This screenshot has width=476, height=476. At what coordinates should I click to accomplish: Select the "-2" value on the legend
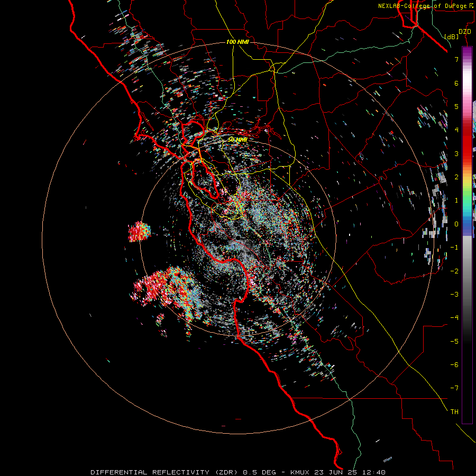pyautogui.click(x=454, y=271)
